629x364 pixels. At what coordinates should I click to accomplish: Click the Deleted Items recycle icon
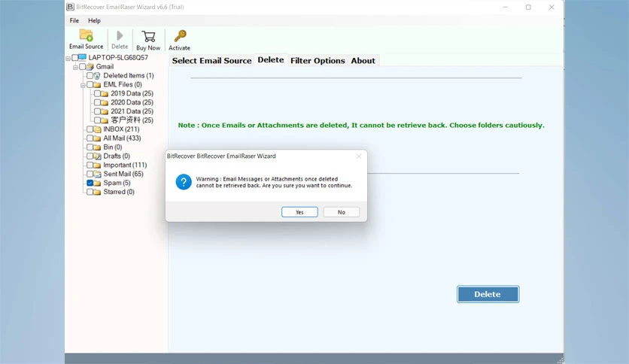pyautogui.click(x=97, y=76)
